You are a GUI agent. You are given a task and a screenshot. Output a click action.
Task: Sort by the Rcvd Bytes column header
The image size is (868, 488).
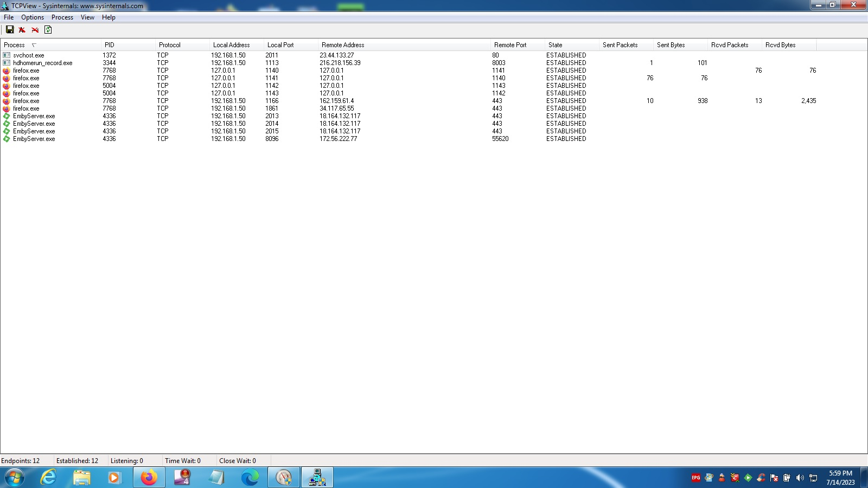point(789,45)
